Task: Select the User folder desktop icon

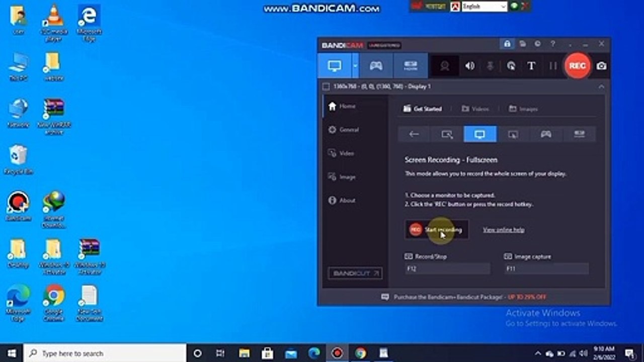Action: [18, 21]
